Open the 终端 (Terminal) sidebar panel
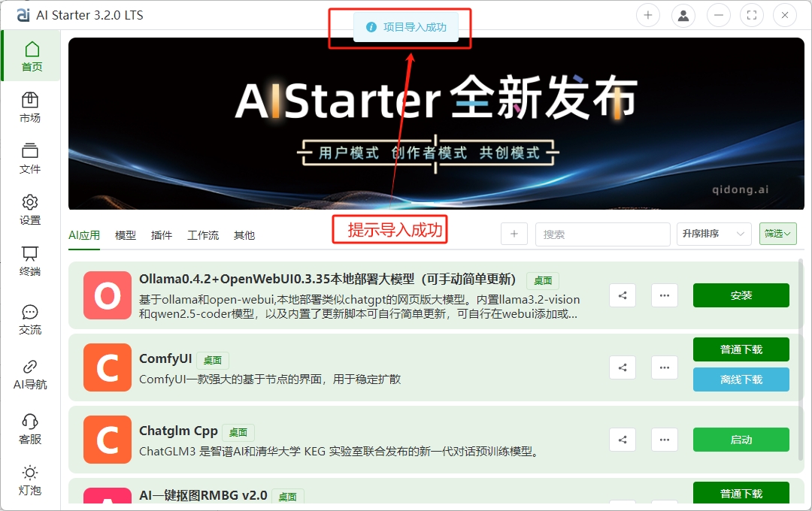Image resolution: width=812 pixels, height=511 pixels. click(30, 262)
